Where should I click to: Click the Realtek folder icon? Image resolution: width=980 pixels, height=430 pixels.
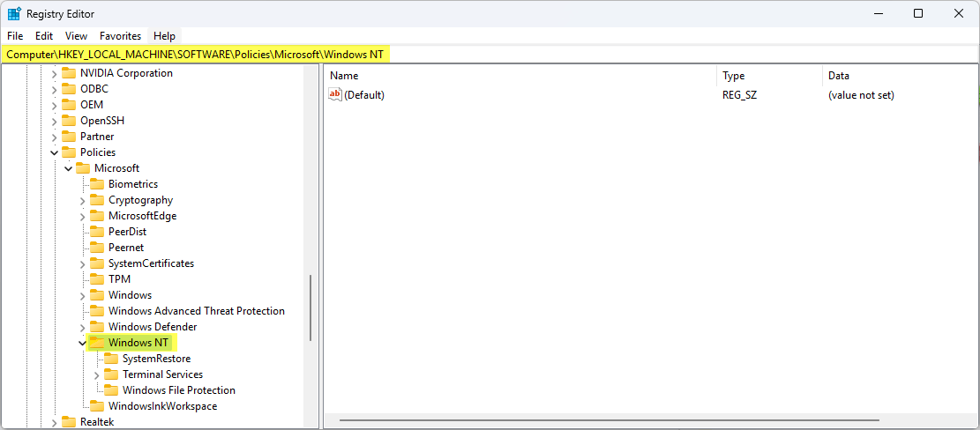point(68,422)
